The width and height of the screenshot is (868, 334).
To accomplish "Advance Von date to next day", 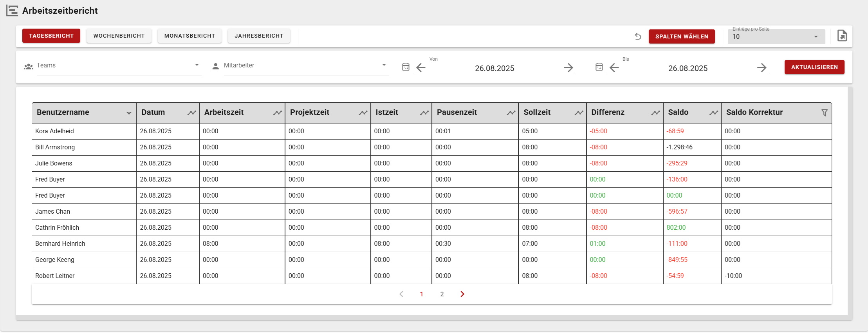I will tap(568, 68).
